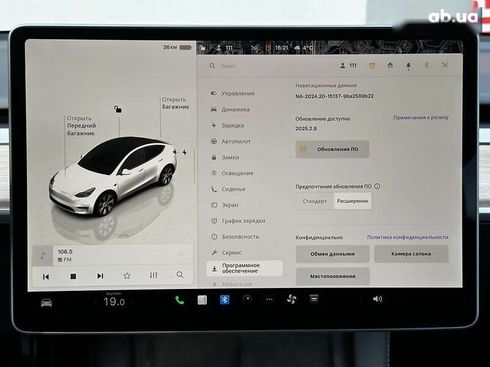Tap the 16:21 clock in status bar

(281, 48)
